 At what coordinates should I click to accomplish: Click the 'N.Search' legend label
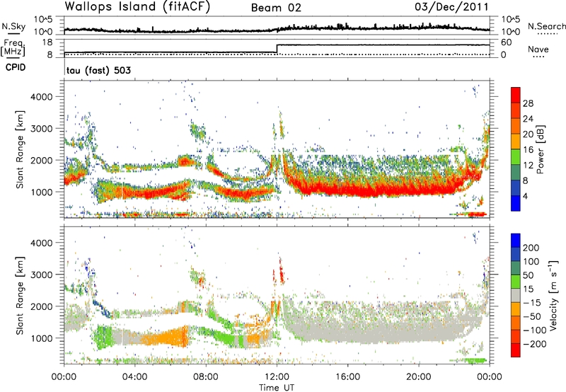tap(546, 26)
